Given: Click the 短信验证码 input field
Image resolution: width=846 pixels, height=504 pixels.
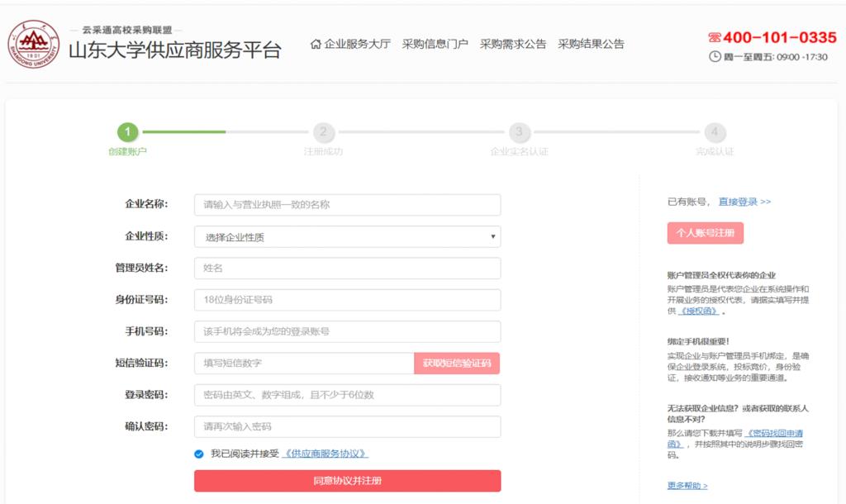Looking at the screenshot, I should point(304,364).
